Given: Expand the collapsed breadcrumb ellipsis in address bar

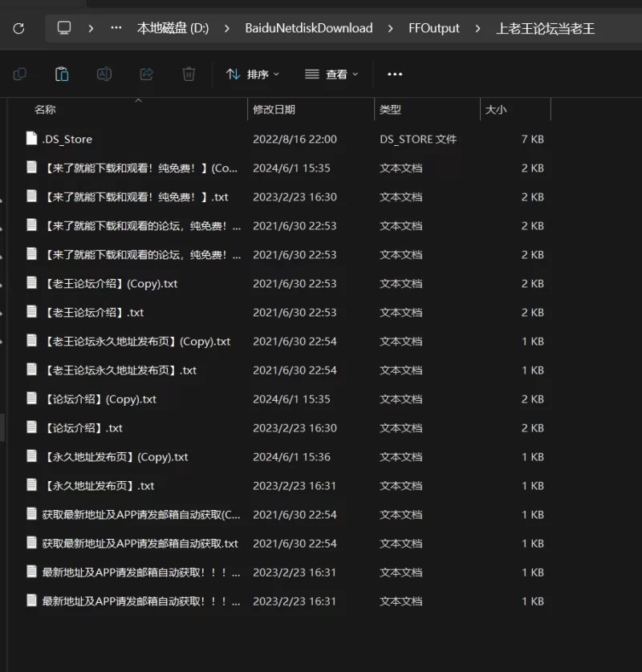Looking at the screenshot, I should point(116,28).
